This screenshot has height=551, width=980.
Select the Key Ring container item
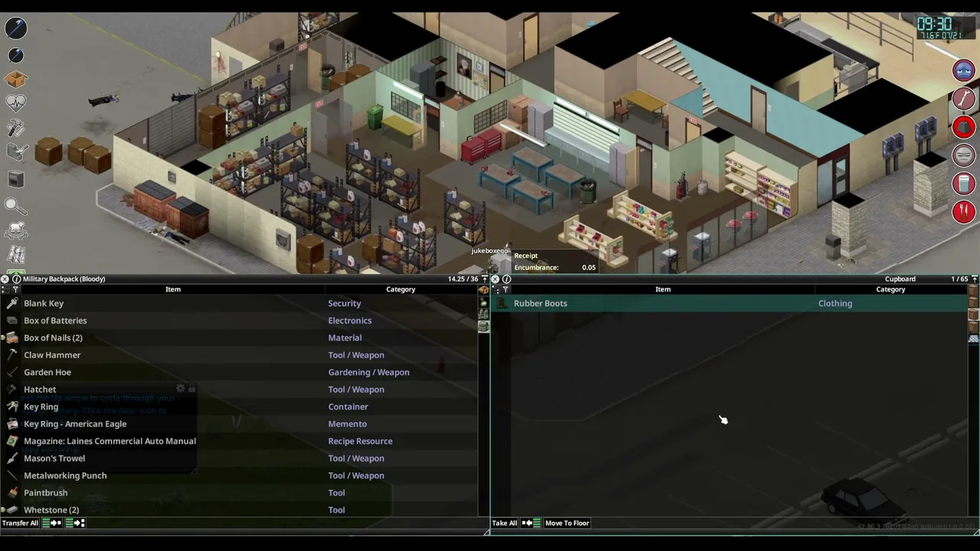[239, 407]
